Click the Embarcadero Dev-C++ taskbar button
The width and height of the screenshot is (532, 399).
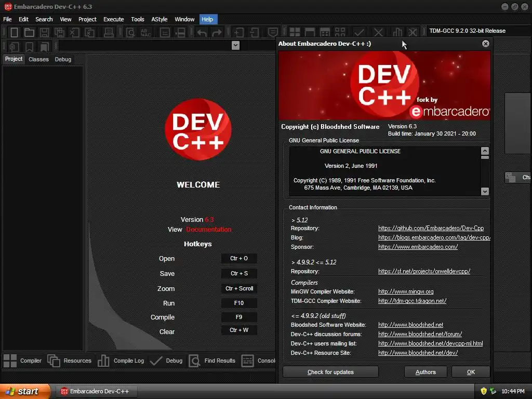click(x=96, y=391)
